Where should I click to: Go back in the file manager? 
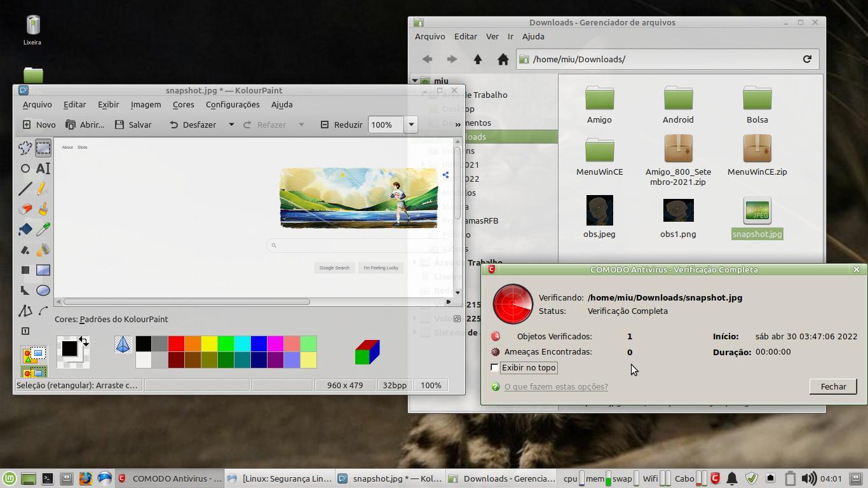[x=427, y=59]
